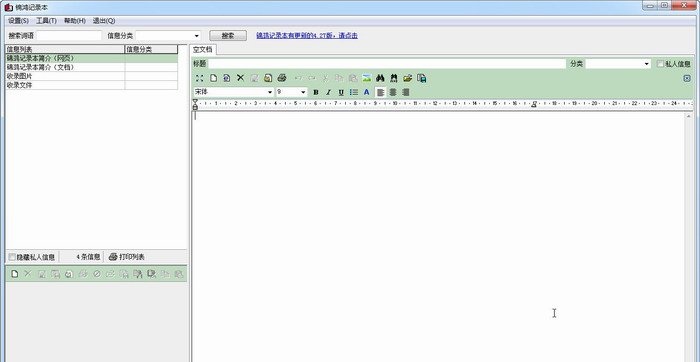The image size is (700, 362).
Task: Insert a picture using the landscape image icon
Action: [x=367, y=78]
